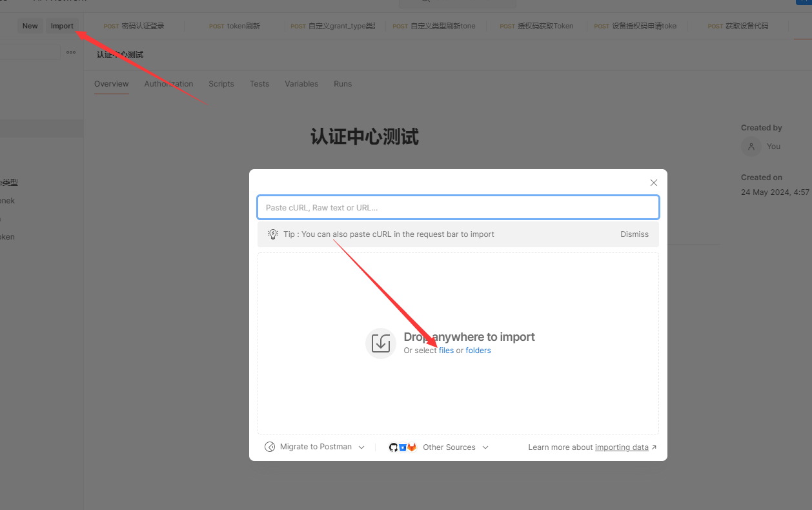
Task: Open the Runs collection tab
Action: [343, 84]
